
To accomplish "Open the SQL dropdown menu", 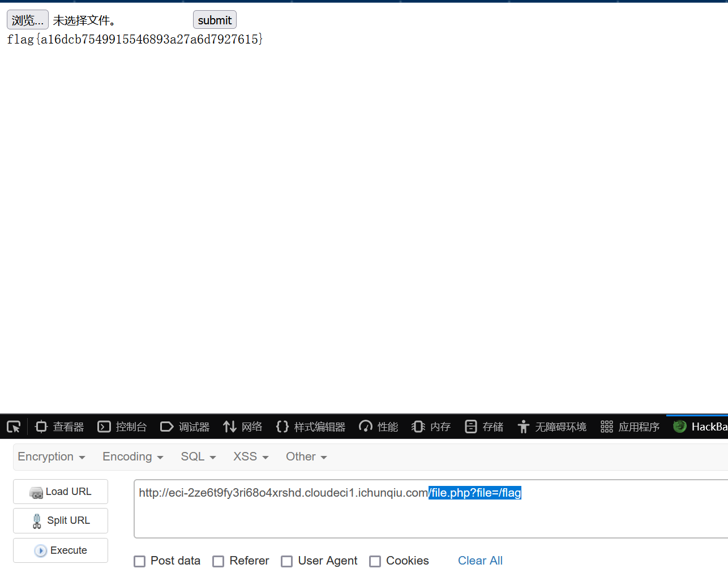I will 199,457.
